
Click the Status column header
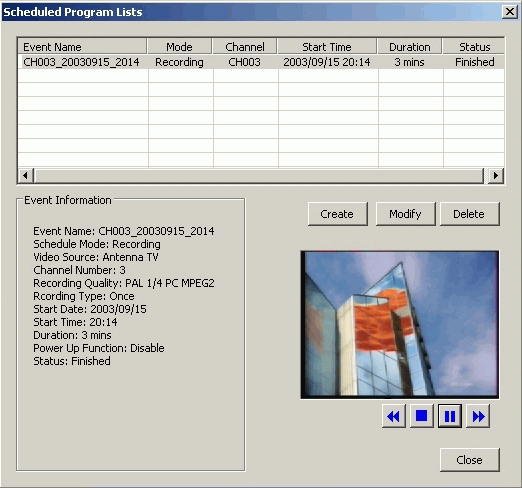pos(474,47)
